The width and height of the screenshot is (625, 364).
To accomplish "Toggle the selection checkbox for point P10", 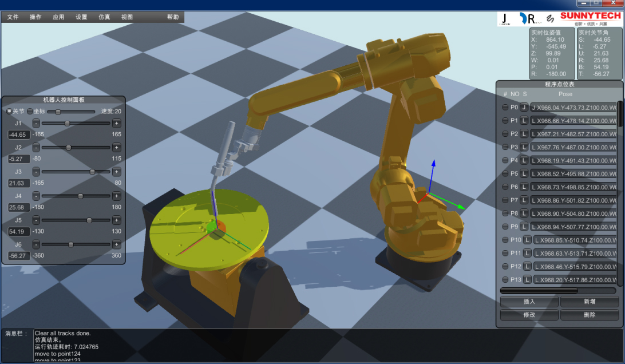I will point(505,240).
